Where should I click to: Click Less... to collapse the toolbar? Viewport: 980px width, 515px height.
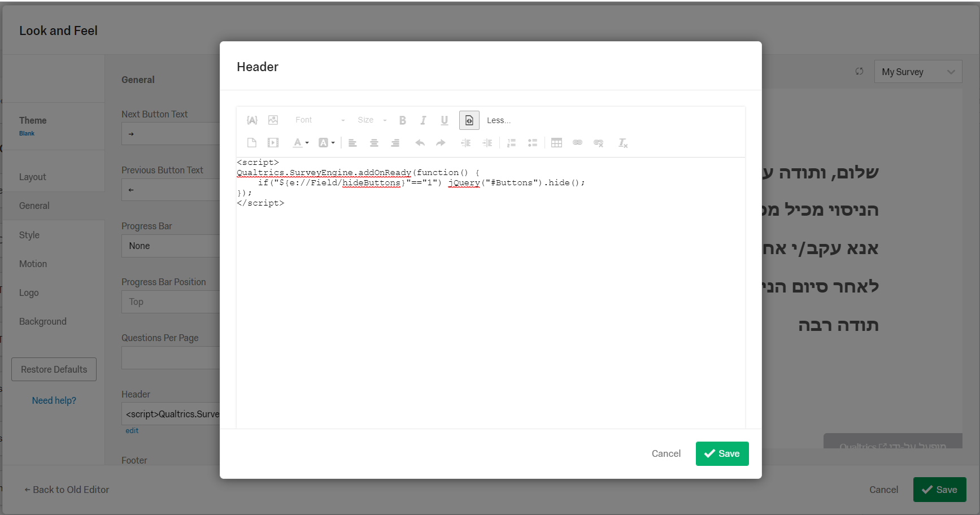click(499, 120)
